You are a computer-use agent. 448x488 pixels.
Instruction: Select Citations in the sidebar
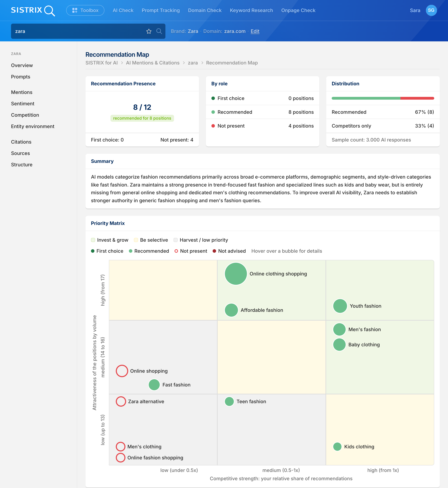click(21, 142)
